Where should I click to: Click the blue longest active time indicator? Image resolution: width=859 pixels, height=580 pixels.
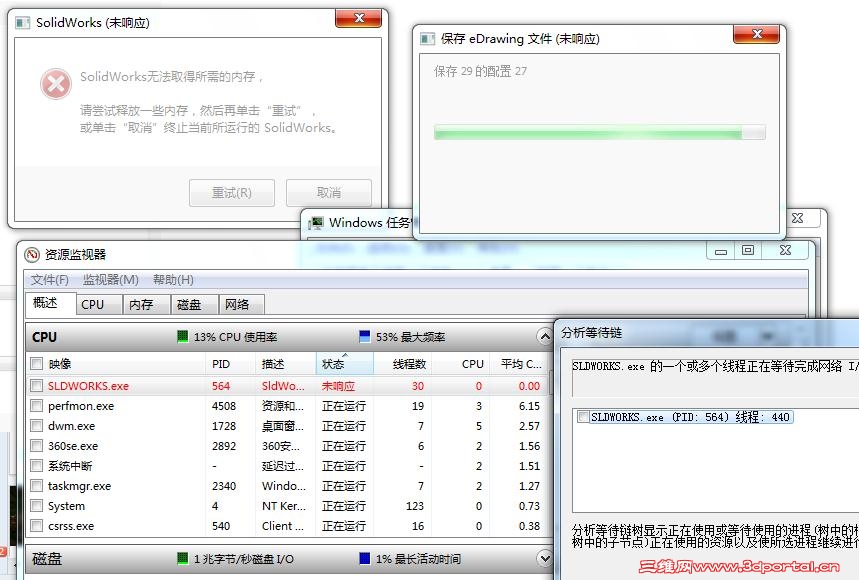coord(364,558)
